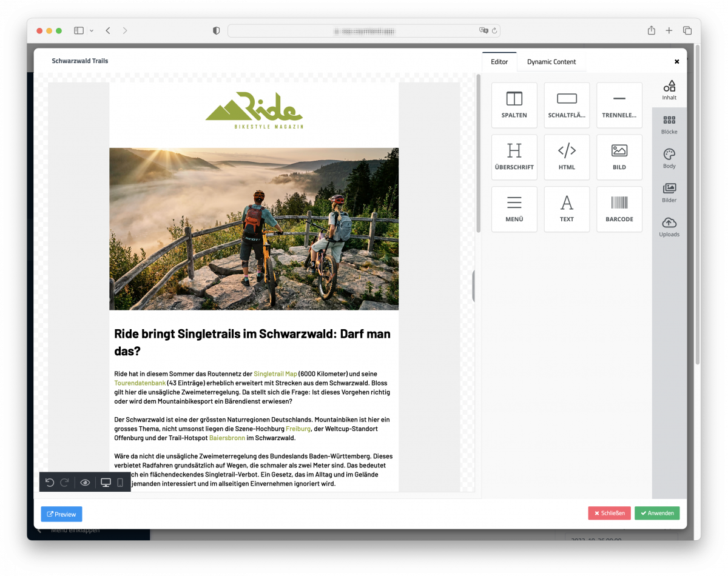Click the Safari privacy shield icon
728x576 pixels.
click(x=216, y=30)
